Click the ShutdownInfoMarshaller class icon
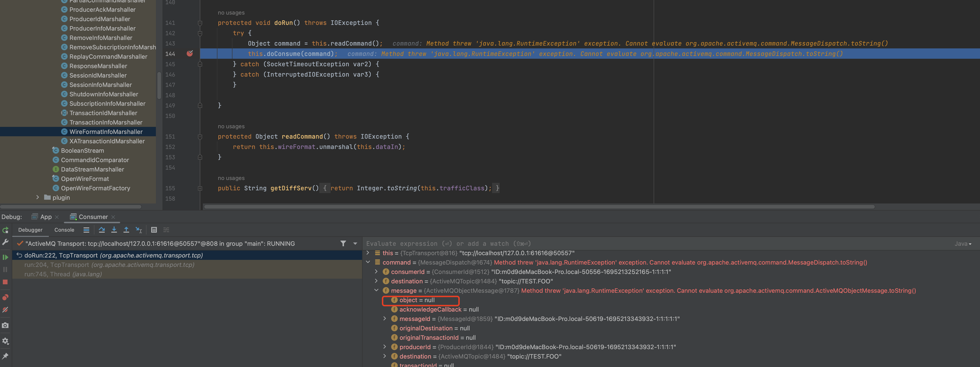Viewport: 980px width, 367px height. point(64,94)
